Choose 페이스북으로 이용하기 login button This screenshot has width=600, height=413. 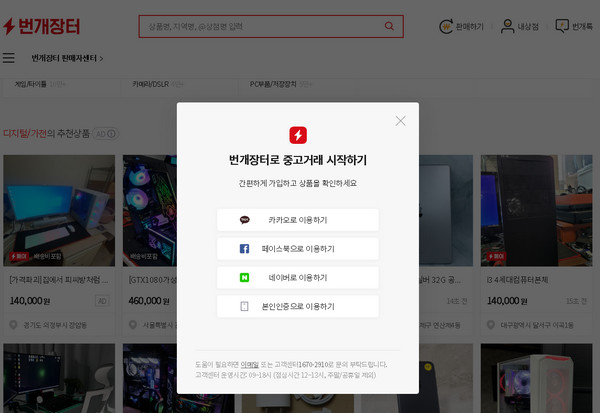pyautogui.click(x=298, y=249)
